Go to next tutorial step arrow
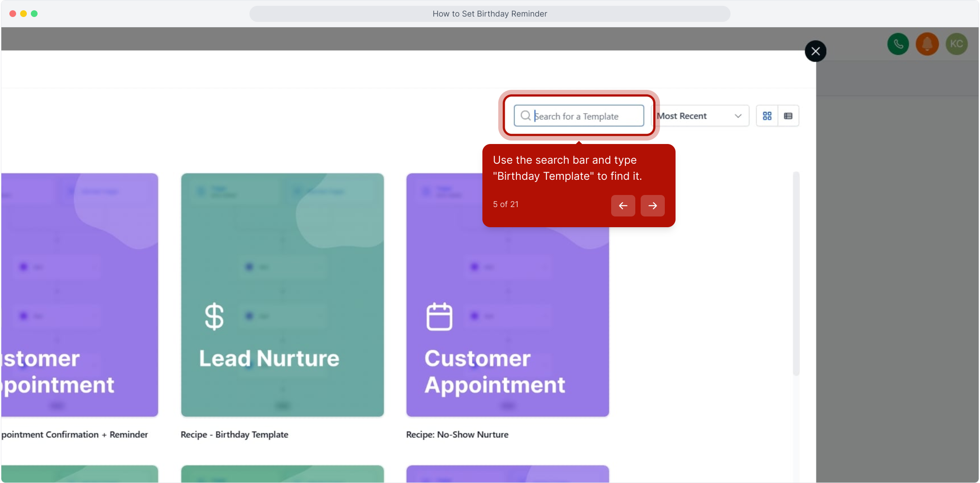The height and width of the screenshot is (483, 980). click(x=652, y=206)
